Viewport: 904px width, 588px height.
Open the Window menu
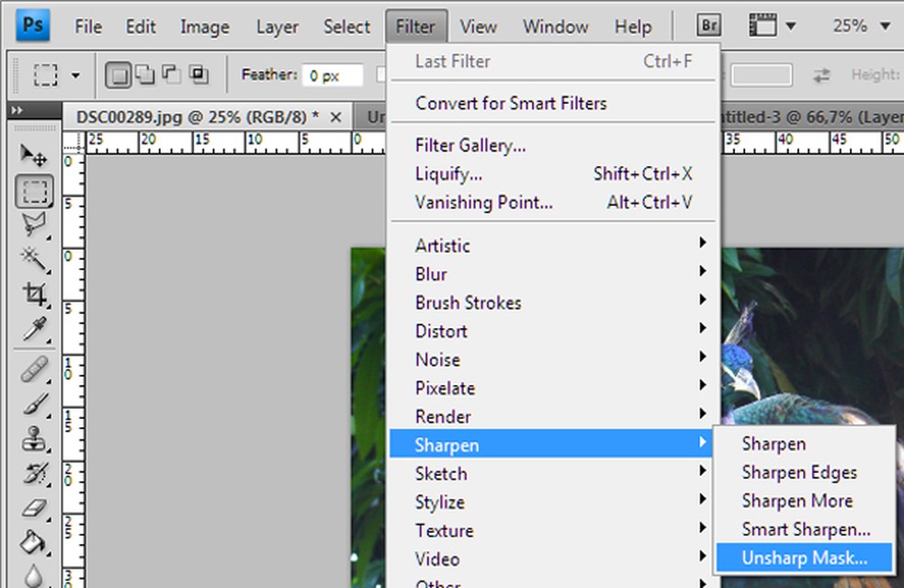click(555, 27)
